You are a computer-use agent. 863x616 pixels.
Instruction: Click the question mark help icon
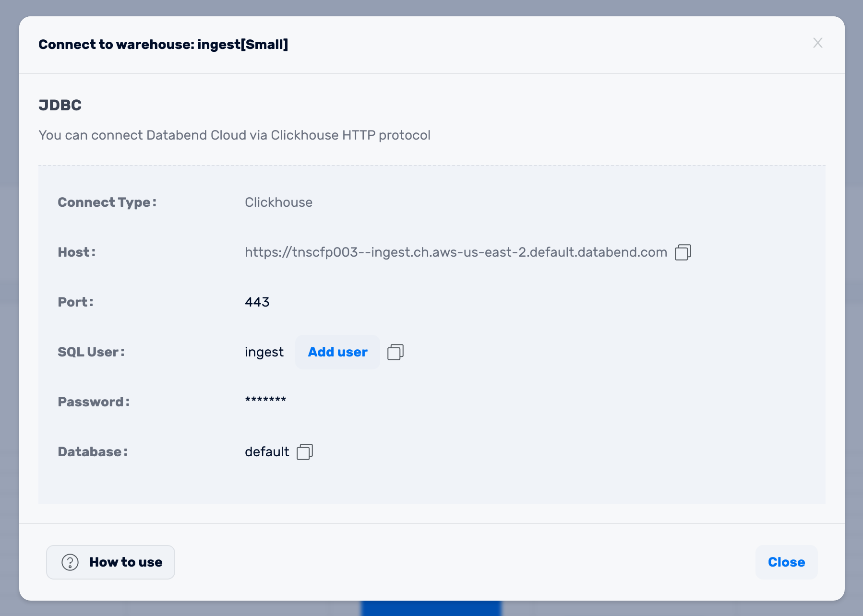click(70, 562)
